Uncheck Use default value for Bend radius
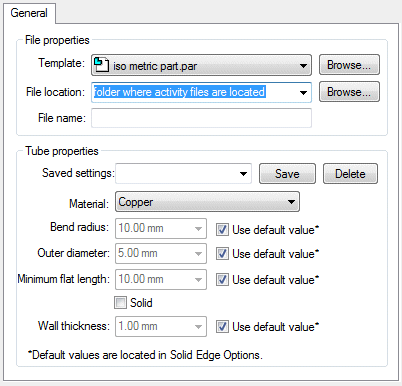The image size is (402, 386). [222, 230]
